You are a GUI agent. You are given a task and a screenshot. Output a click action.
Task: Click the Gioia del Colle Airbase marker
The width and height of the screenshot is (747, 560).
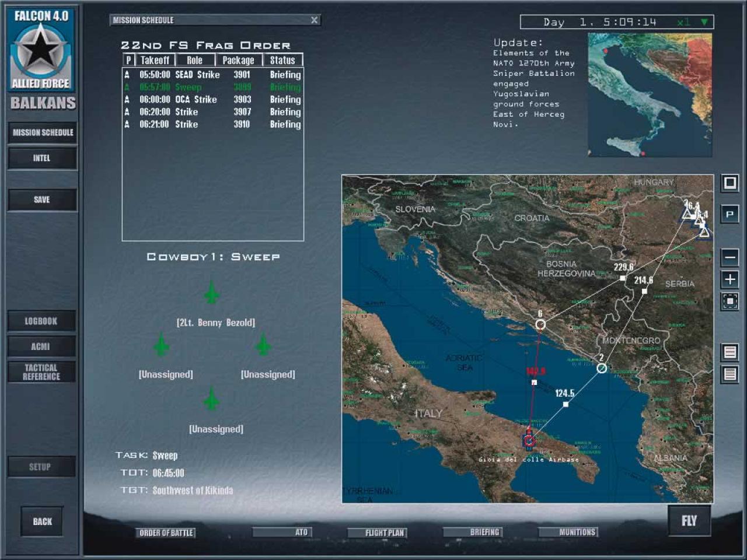point(529,440)
